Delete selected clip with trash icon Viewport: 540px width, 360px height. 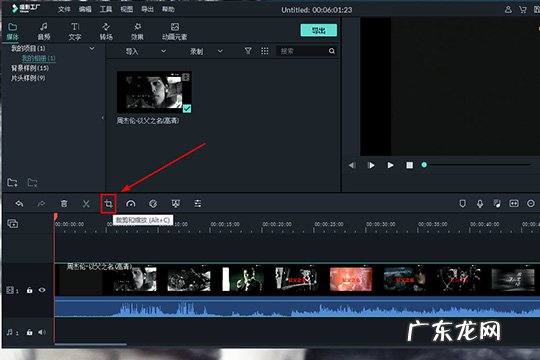(x=64, y=204)
